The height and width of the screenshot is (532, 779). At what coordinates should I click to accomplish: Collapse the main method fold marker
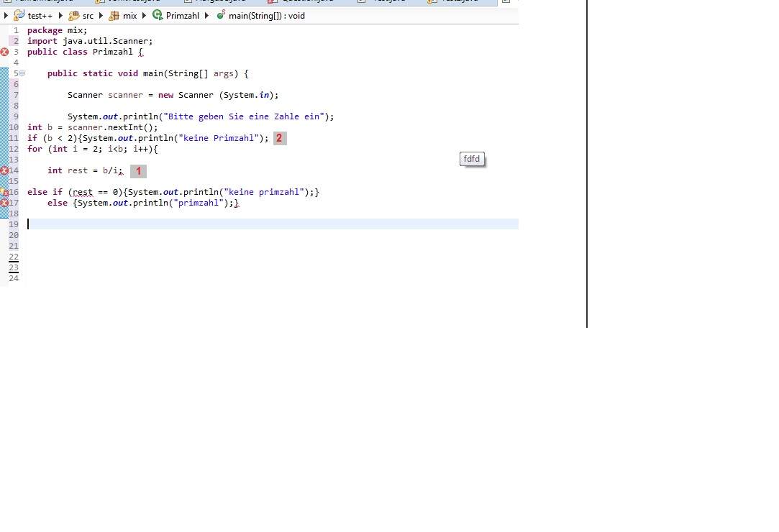[x=21, y=73]
